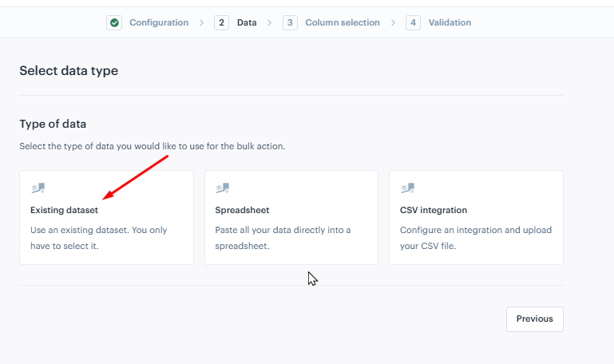Click the CSV integration card icon
The image size is (614, 364).
(408, 188)
